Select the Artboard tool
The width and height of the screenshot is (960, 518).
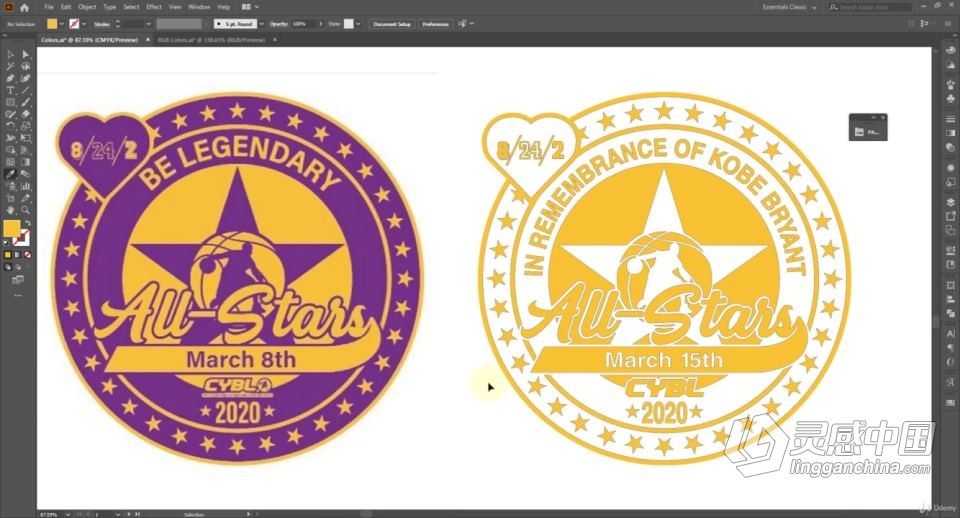(x=10, y=198)
